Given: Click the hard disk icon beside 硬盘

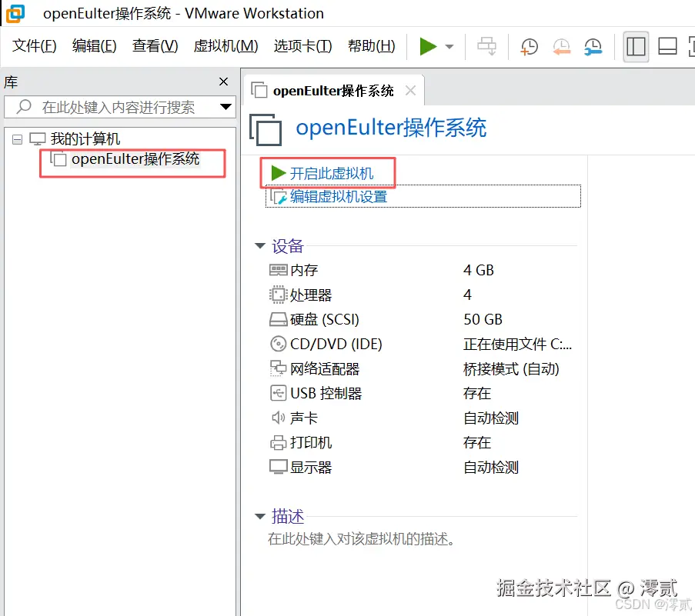Looking at the screenshot, I should coord(279,319).
